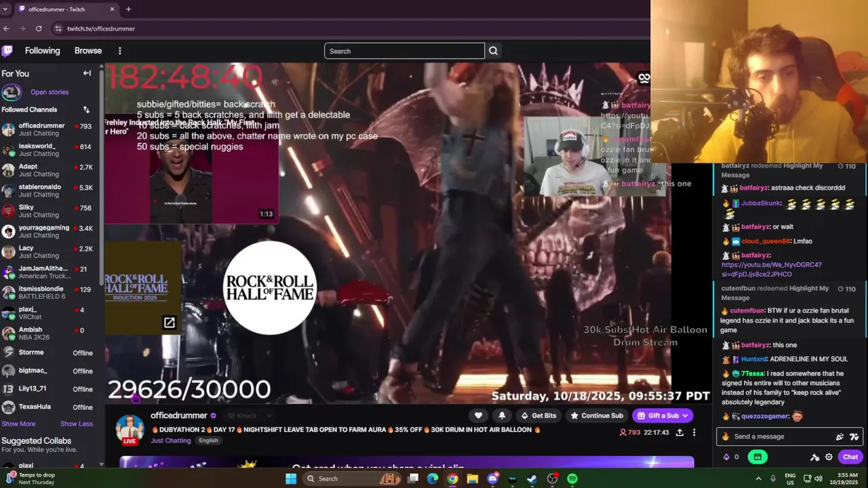Toggle the heart follow button
Viewport: 868px width, 488px height.
pyautogui.click(x=478, y=415)
